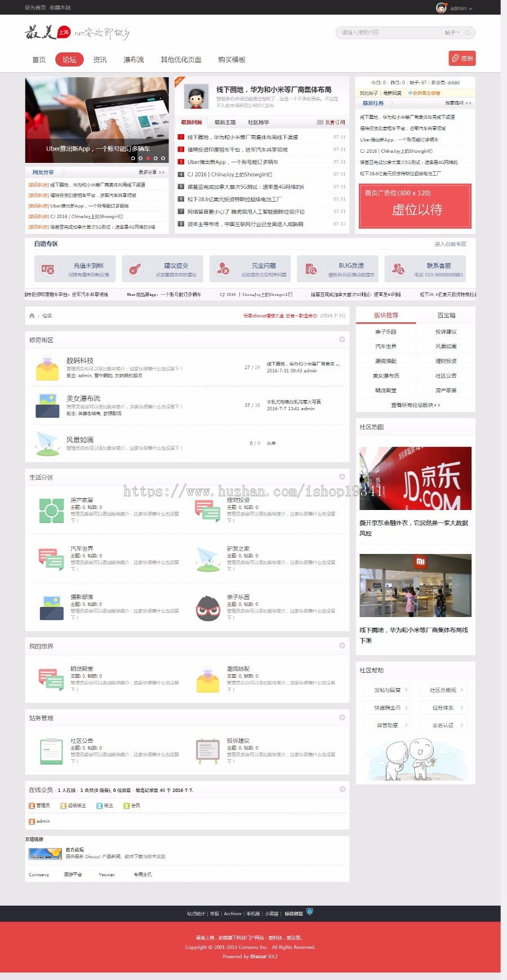The height and width of the screenshot is (980, 507).
Task: Collapse the 我的世界 section
Action: tap(342, 645)
